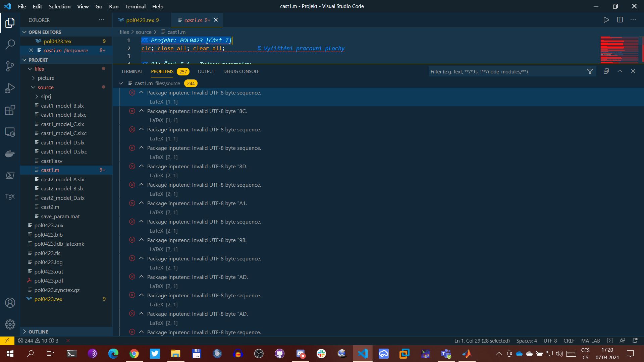This screenshot has width=644, height=362.
Task: Open the Manage gear icon
Action: (10, 324)
